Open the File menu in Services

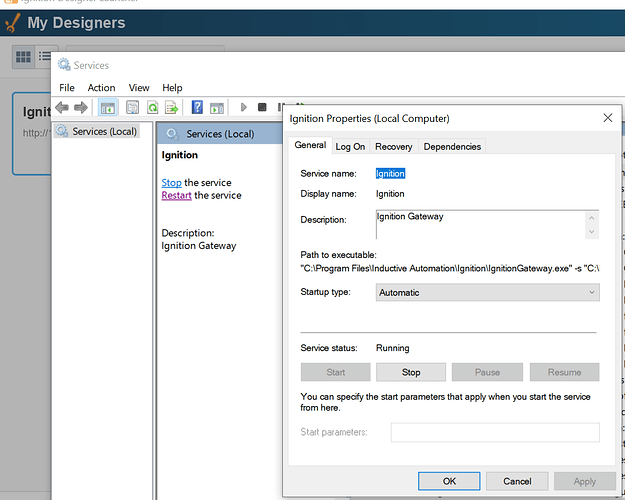tap(67, 88)
